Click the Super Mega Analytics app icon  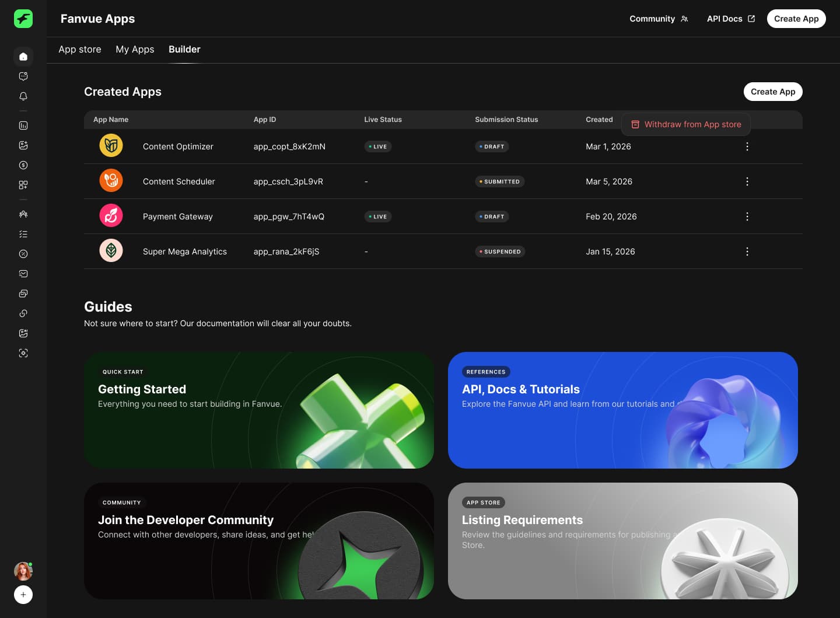111,250
